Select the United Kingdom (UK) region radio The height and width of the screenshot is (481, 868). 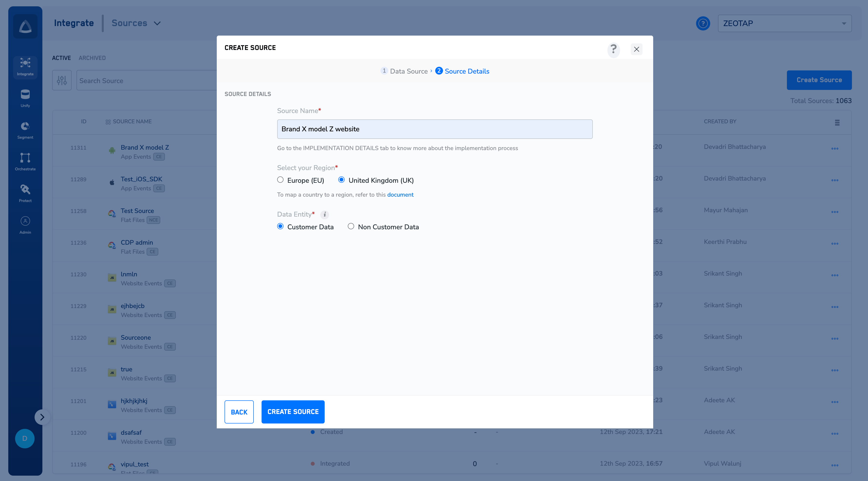[x=341, y=180]
